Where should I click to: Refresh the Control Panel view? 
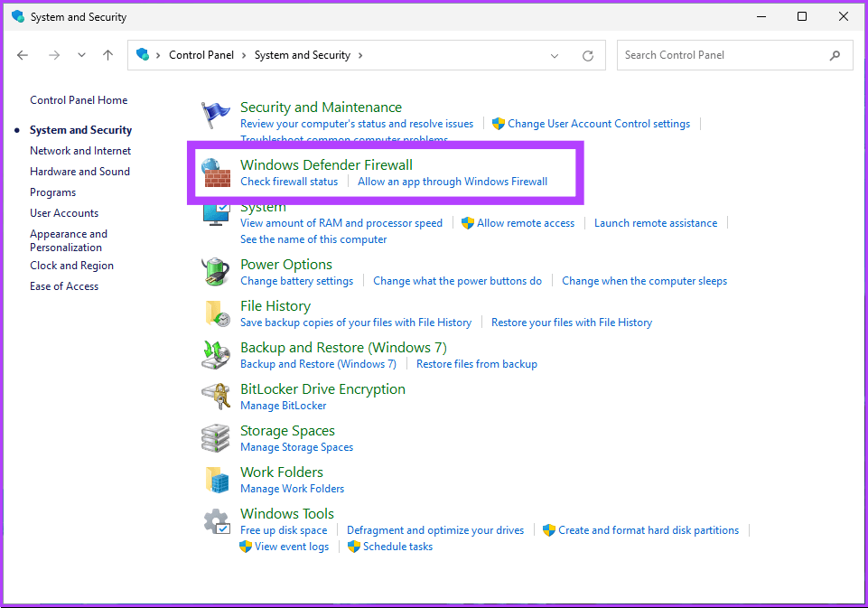point(588,55)
